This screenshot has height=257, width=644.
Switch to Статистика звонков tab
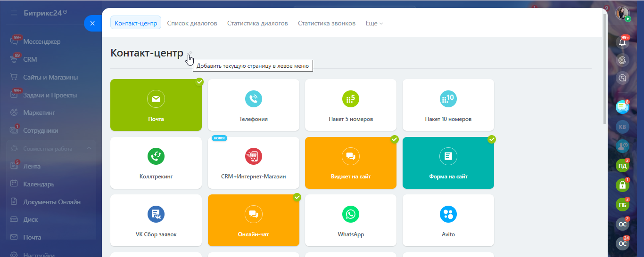tap(326, 23)
